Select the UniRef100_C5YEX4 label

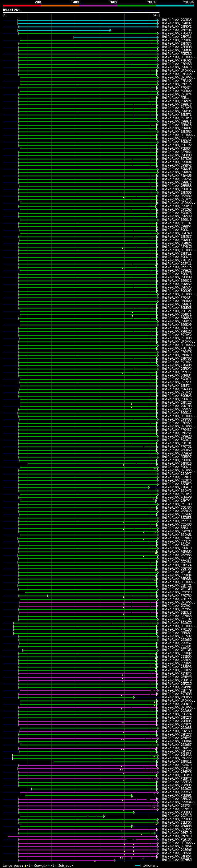tap(176, 542)
